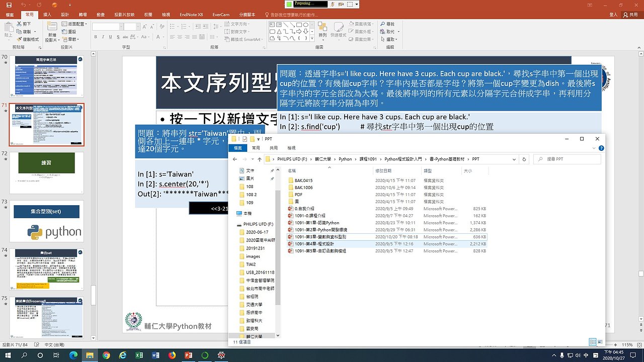This screenshot has width=644, height=362.
Task: Switch File Explorer to details view icon
Action: (593, 342)
